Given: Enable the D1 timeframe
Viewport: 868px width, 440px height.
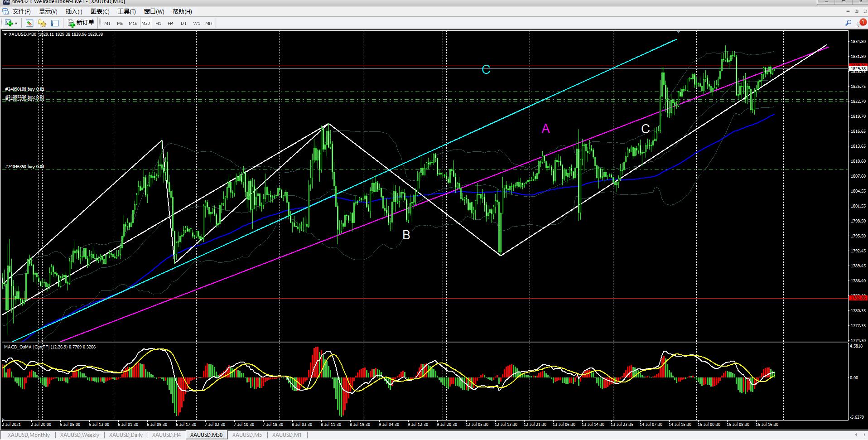Looking at the screenshot, I should pos(183,23).
